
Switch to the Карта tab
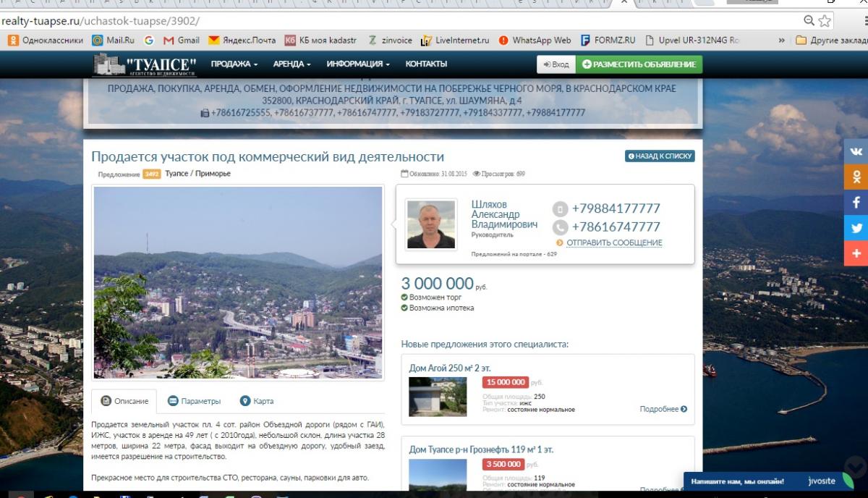pyautogui.click(x=257, y=401)
